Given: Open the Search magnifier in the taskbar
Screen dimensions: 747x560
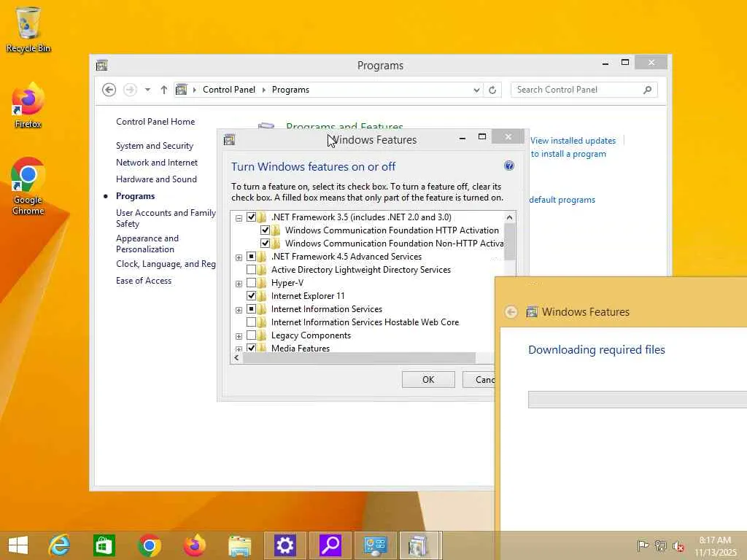Looking at the screenshot, I should point(330,545).
